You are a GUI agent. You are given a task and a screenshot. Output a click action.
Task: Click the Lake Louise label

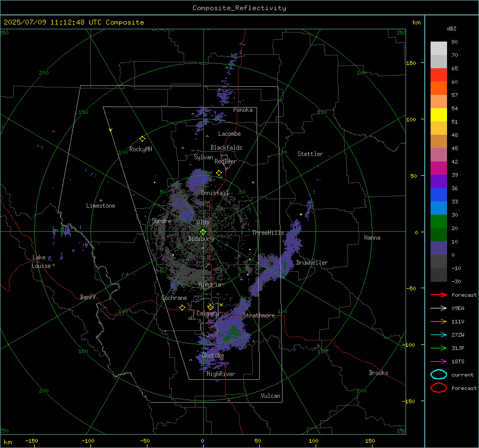click(x=41, y=262)
